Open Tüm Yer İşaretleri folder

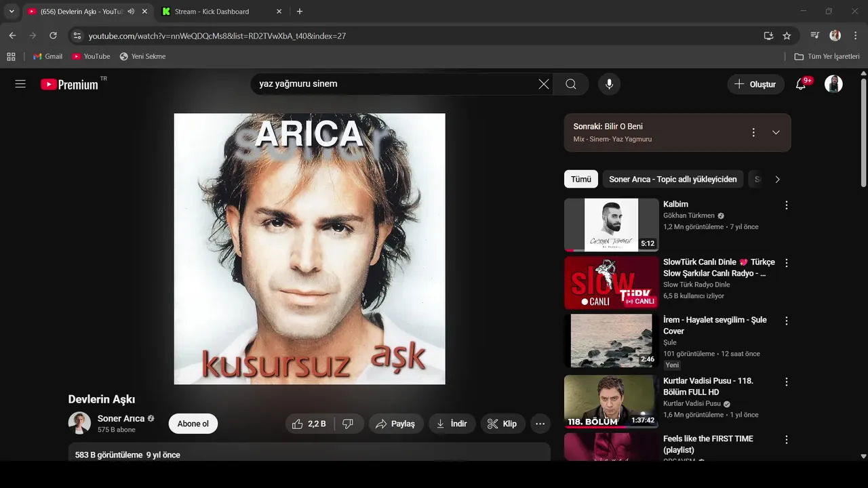(827, 56)
